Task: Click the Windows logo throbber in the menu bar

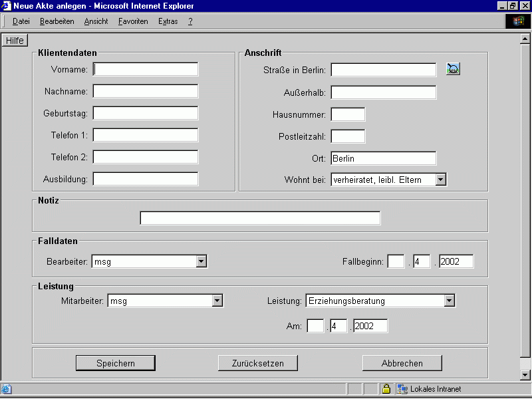Action: [518, 21]
